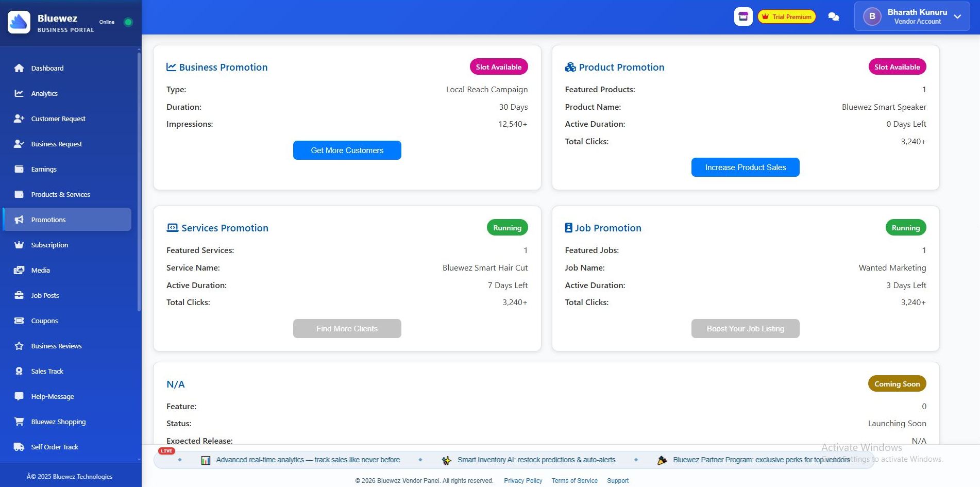The width and height of the screenshot is (980, 487).
Task: Expand the Bharath Kunuru account dropdown
Action: point(912,16)
